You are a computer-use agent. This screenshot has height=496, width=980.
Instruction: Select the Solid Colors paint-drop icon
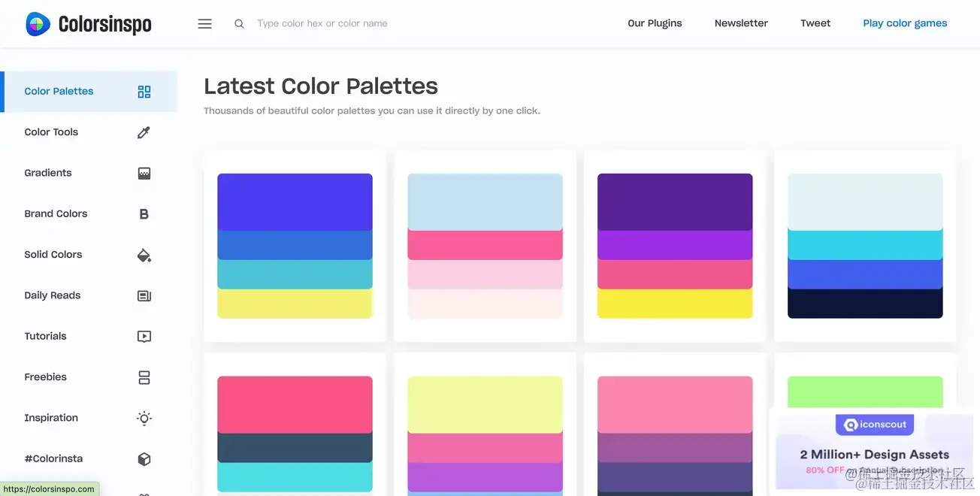(144, 254)
